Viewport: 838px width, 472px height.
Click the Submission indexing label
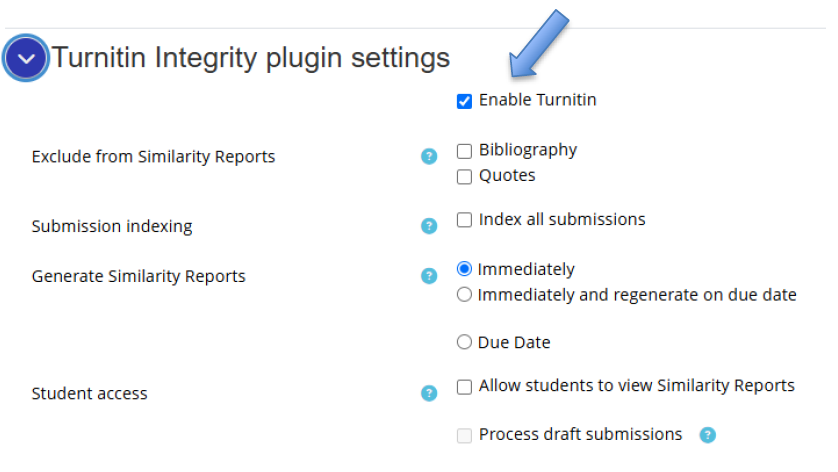tap(112, 227)
